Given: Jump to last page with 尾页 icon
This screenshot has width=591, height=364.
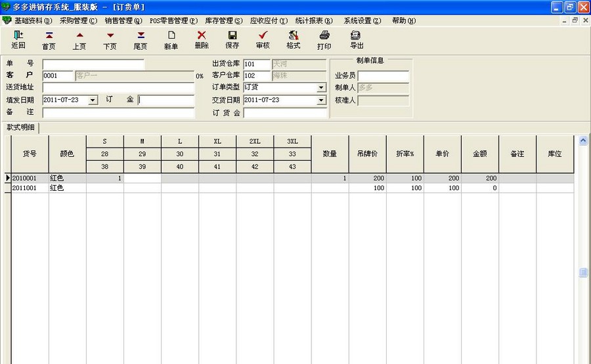Looking at the screenshot, I should click(141, 40).
